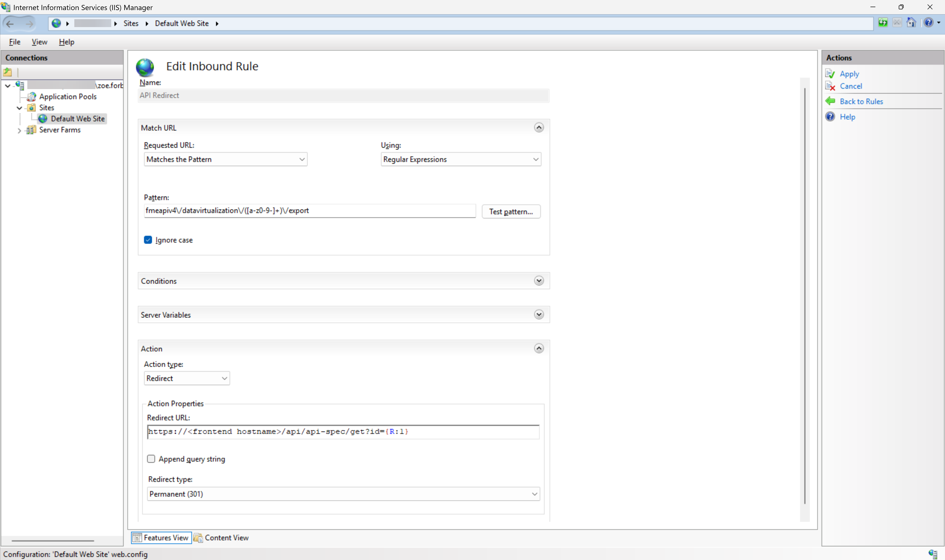945x560 pixels.
Task: Click the rule Name field
Action: 344,95
